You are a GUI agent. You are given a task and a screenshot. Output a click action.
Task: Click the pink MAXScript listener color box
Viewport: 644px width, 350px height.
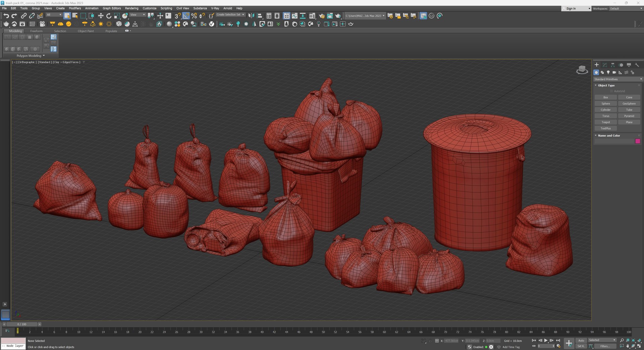click(x=13, y=341)
